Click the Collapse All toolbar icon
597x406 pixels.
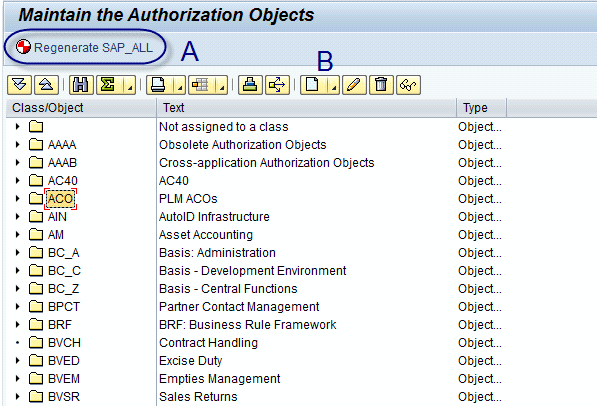pos(46,85)
